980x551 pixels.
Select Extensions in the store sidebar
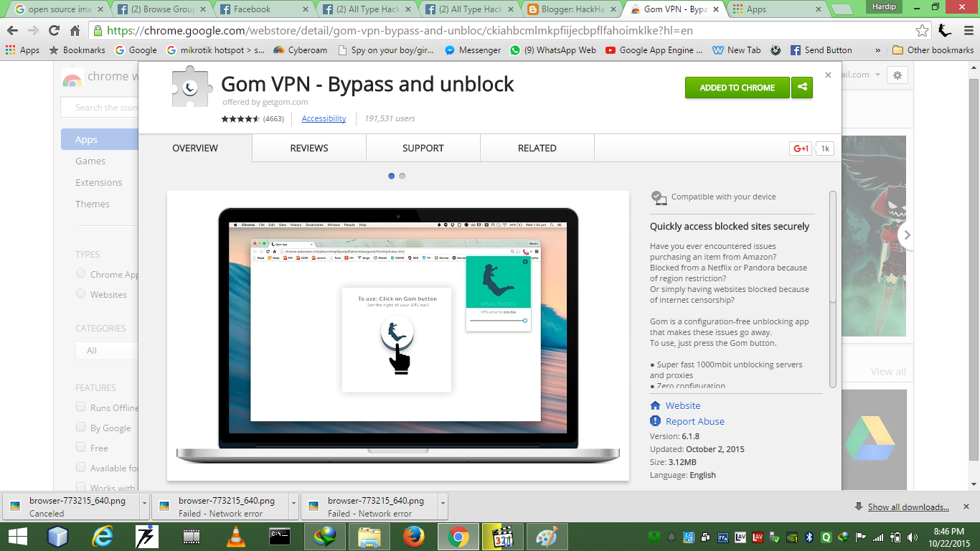click(x=99, y=183)
